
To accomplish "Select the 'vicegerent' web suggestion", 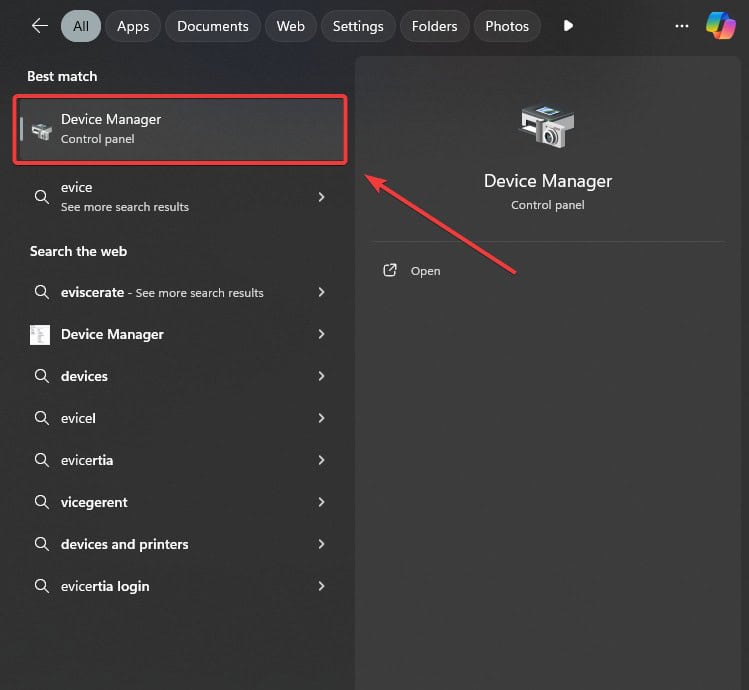I will tap(180, 502).
